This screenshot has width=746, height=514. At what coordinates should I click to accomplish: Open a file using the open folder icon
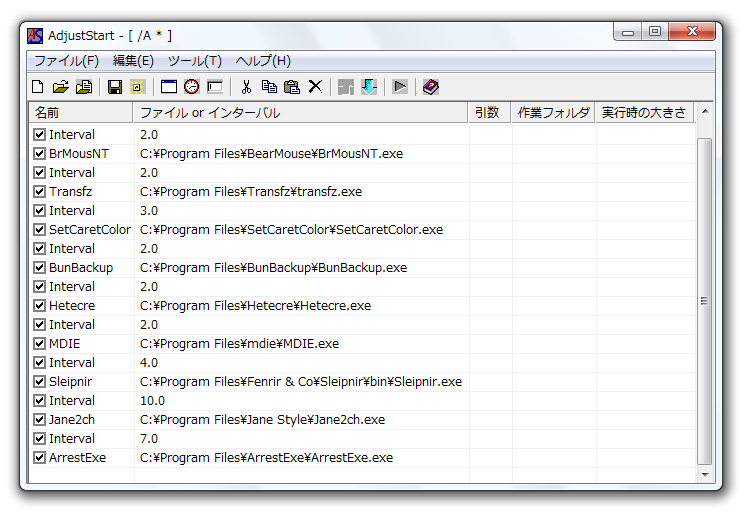tap(60, 87)
